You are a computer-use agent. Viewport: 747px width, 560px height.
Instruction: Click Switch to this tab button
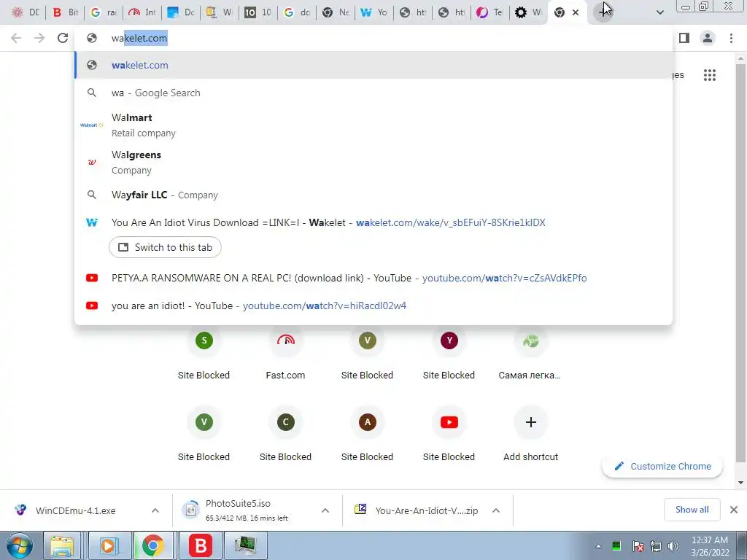[165, 247]
